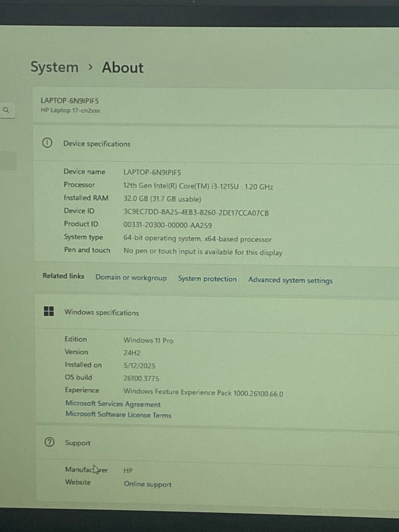399x532 pixels.
Task: Click the Device specifications info icon
Action: (47, 143)
